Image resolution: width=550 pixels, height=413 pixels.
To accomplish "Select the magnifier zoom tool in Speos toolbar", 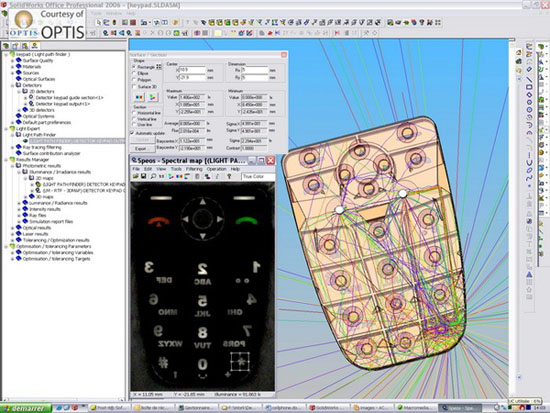I will [153, 176].
